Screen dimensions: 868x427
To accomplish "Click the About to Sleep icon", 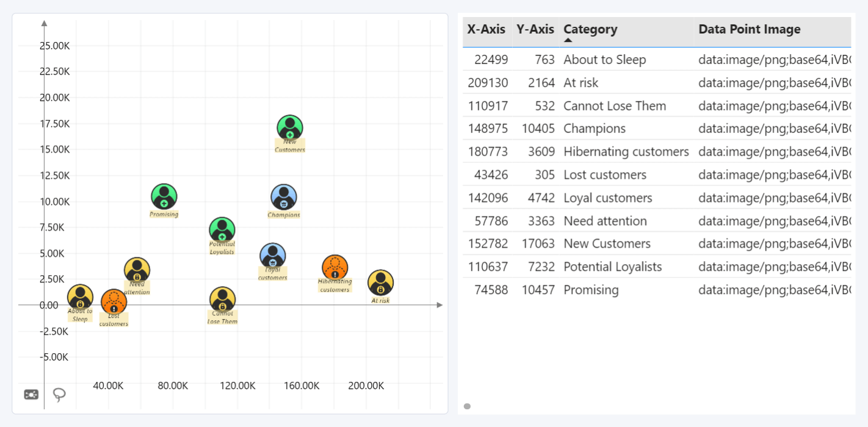I will (80, 297).
